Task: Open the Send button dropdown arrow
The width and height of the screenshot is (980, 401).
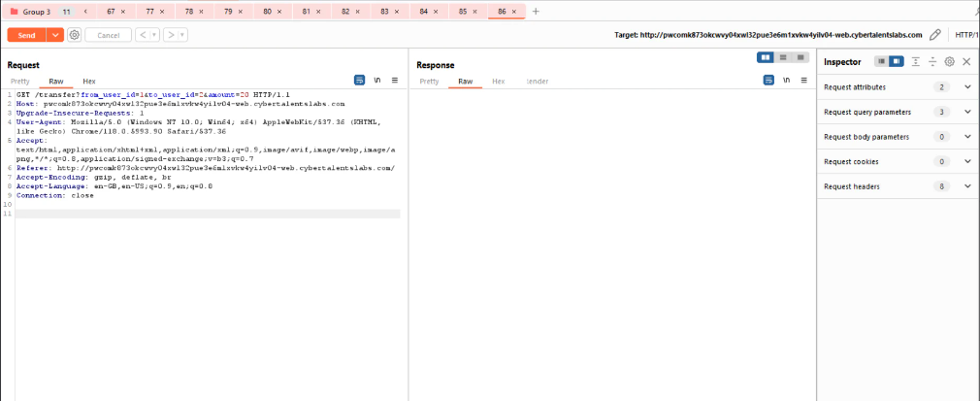Action: 55,35
